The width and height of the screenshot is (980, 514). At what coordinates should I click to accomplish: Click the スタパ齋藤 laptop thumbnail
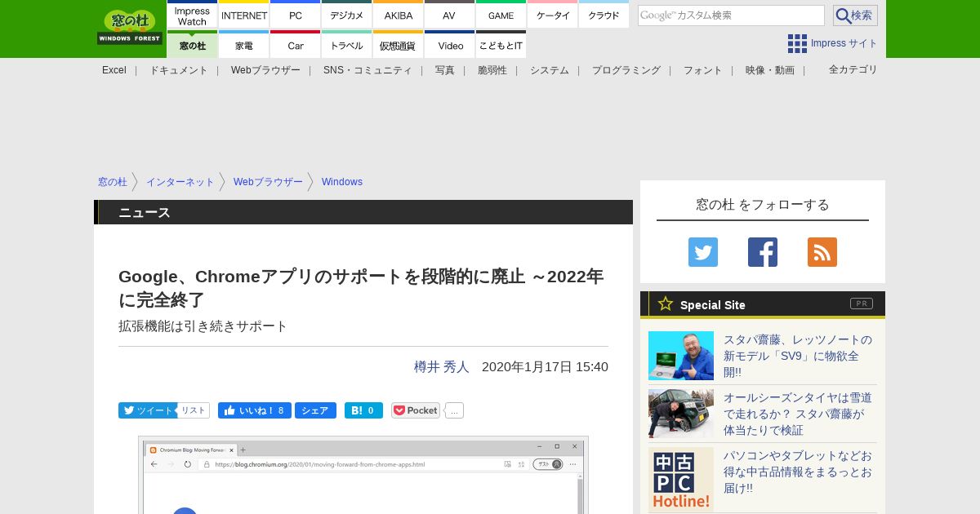click(681, 356)
